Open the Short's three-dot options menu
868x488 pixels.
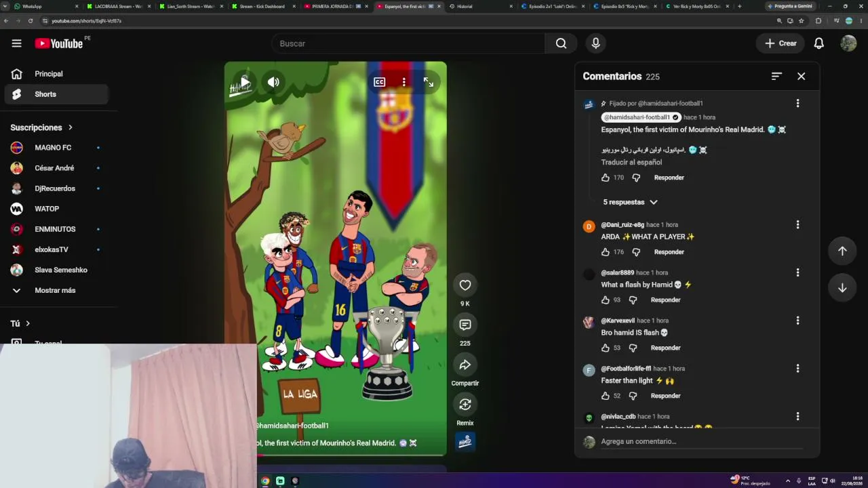[403, 82]
